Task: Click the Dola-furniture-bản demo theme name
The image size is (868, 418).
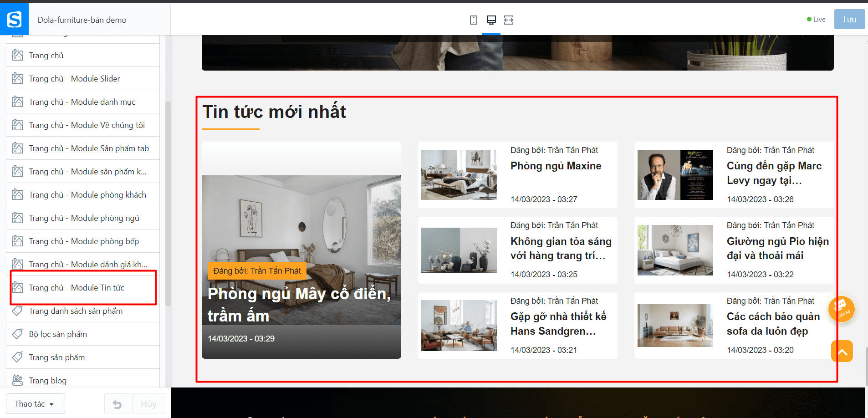Action: click(82, 20)
